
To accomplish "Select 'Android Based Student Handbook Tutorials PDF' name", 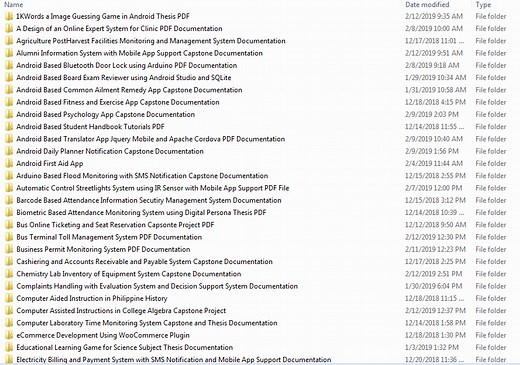I will point(90,127).
